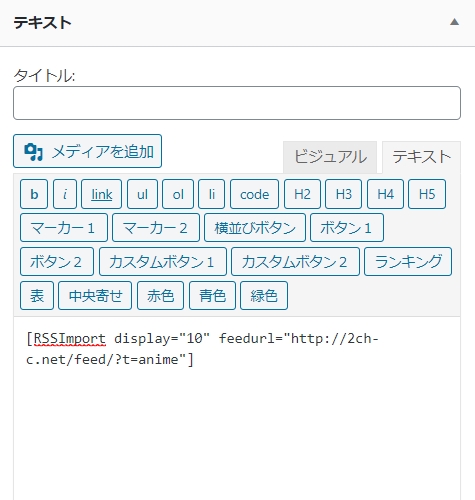
Task: Insert 横並びボタン side-by-side buttons
Action: click(x=255, y=228)
